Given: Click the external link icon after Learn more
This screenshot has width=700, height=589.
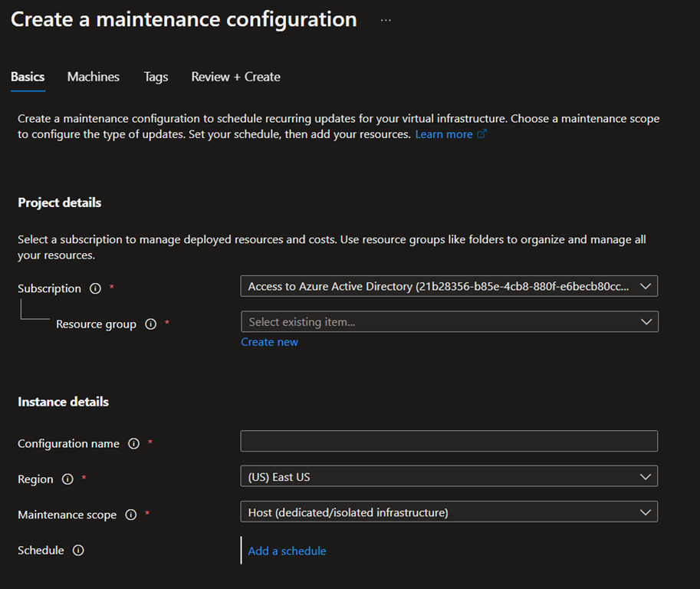Looking at the screenshot, I should tap(481, 134).
